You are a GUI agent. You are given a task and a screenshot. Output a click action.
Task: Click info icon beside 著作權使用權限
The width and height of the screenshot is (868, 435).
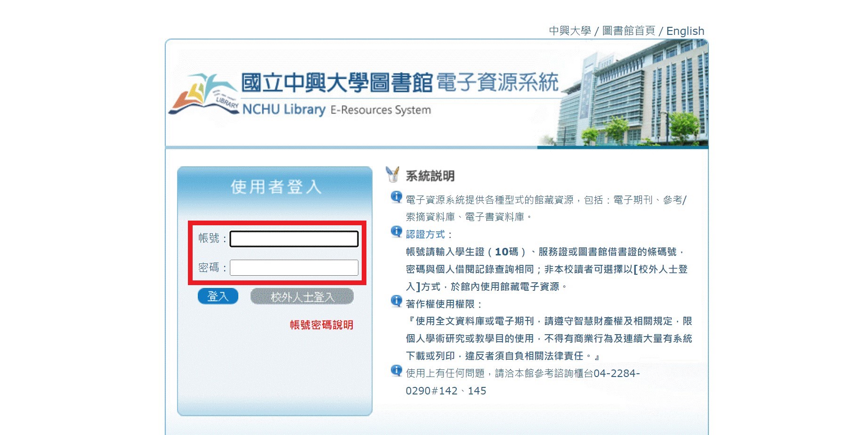tap(397, 301)
